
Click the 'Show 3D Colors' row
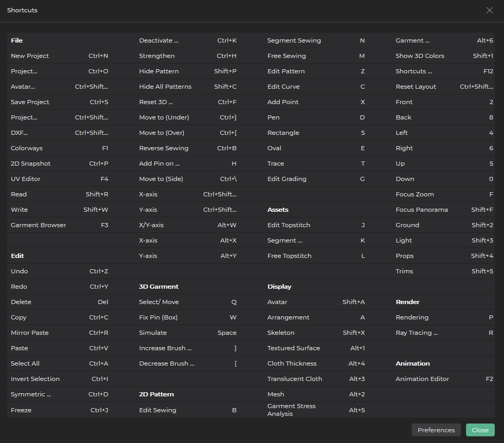tap(444, 56)
